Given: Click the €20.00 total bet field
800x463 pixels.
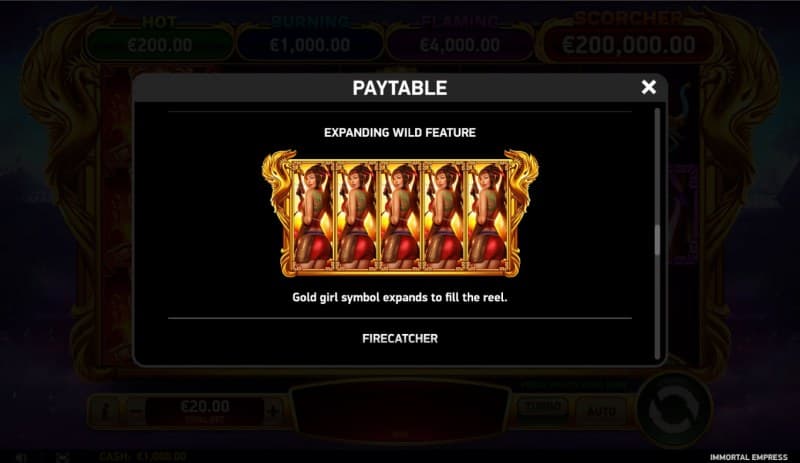Looking at the screenshot, I should [x=205, y=410].
